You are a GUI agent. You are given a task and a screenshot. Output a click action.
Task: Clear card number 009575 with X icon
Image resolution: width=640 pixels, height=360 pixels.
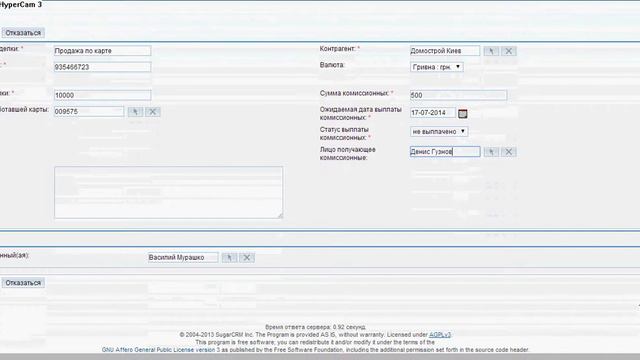(x=153, y=112)
